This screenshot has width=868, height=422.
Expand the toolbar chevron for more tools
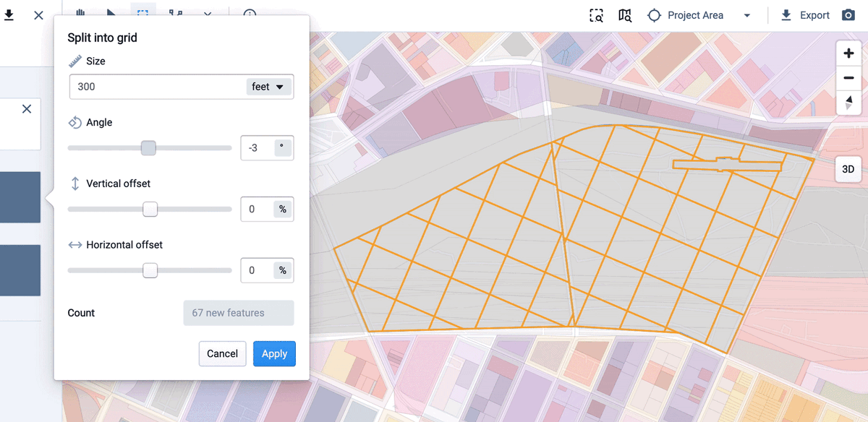(208, 13)
